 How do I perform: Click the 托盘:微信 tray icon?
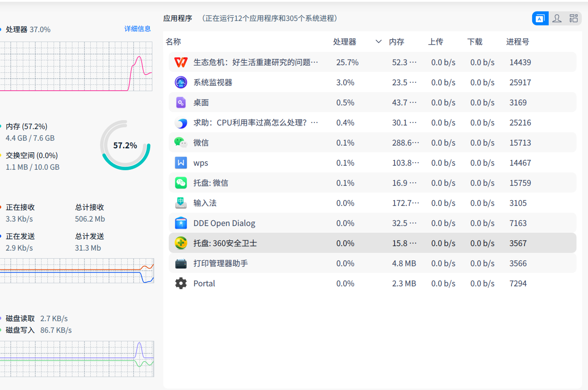(181, 183)
